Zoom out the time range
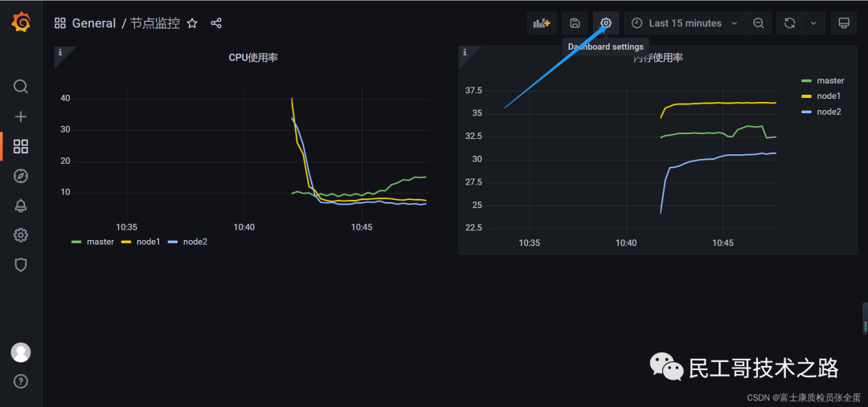This screenshot has width=868, height=407. tap(759, 23)
